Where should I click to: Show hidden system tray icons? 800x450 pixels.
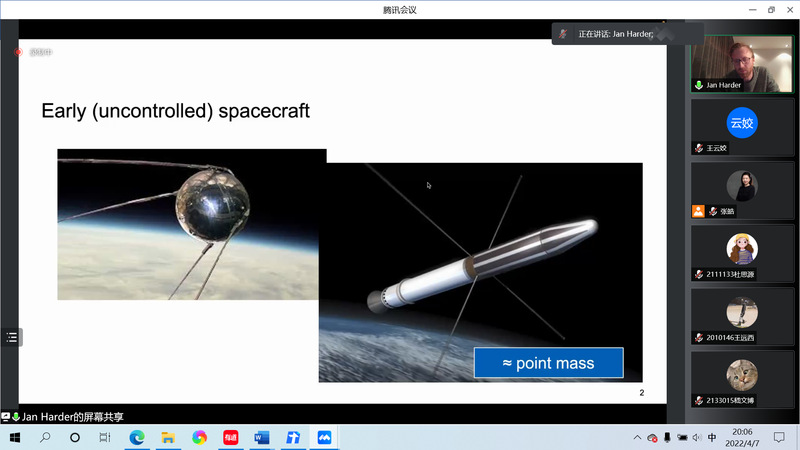[637, 438]
